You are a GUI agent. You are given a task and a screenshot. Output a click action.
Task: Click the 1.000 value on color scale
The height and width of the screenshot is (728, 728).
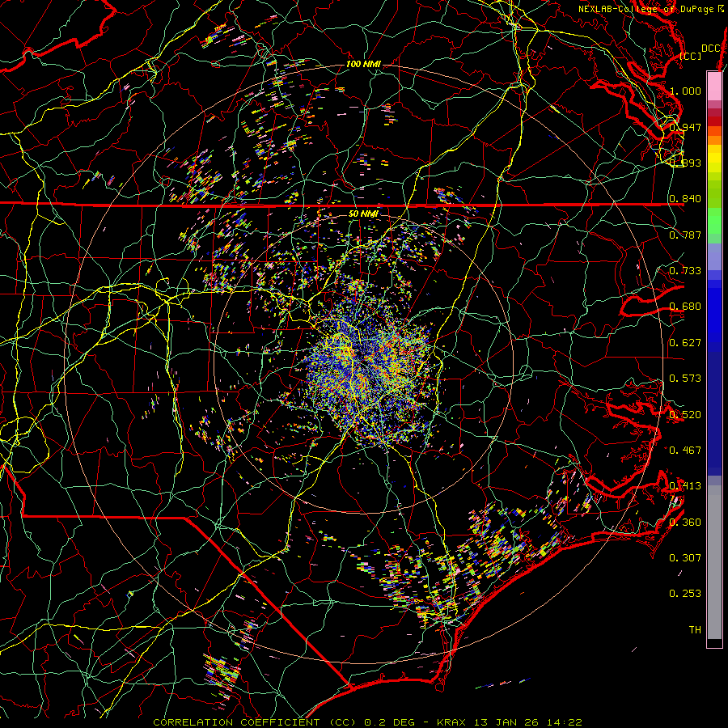coord(685,91)
